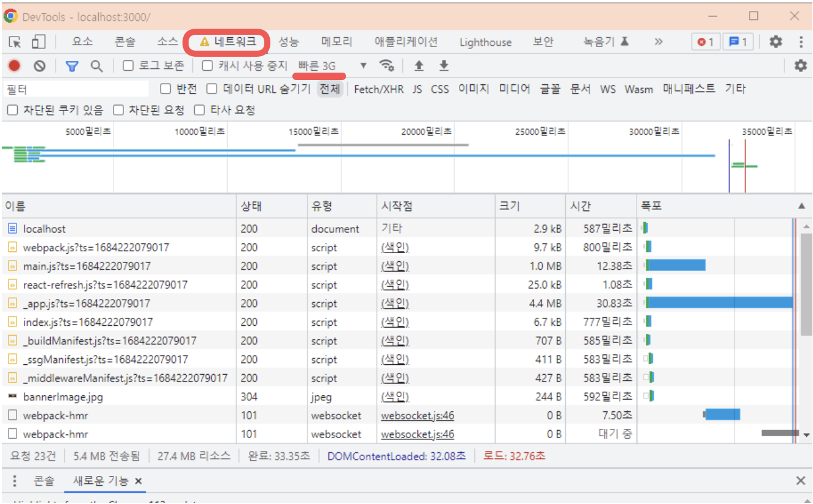The width and height of the screenshot is (813, 504).
Task: Toggle the device toolbar icon
Action: click(x=38, y=41)
